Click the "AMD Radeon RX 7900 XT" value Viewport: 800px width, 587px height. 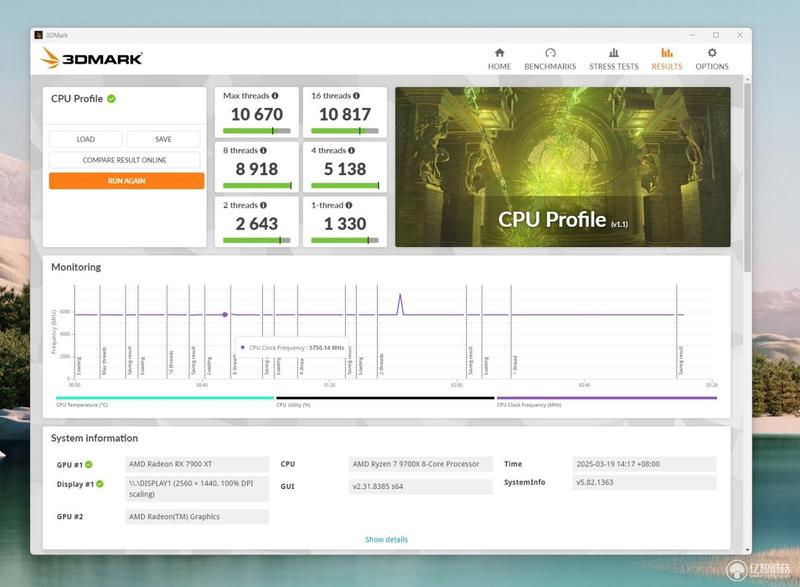click(x=197, y=464)
